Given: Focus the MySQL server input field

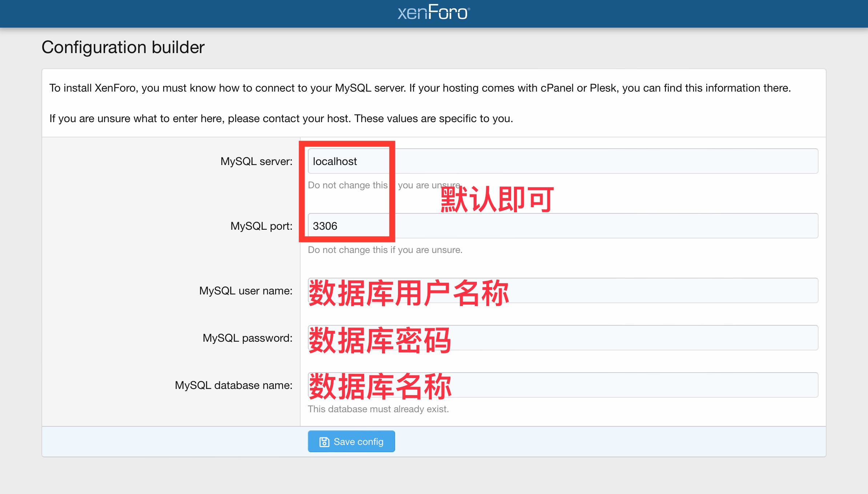Looking at the screenshot, I should (563, 161).
